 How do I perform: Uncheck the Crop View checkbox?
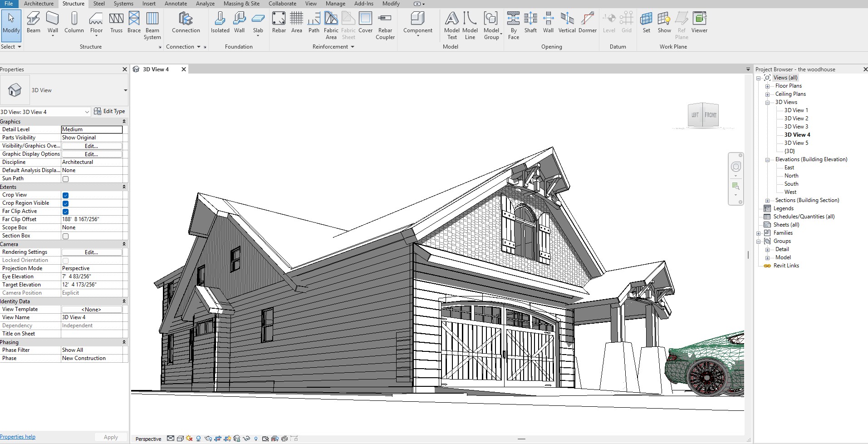65,195
